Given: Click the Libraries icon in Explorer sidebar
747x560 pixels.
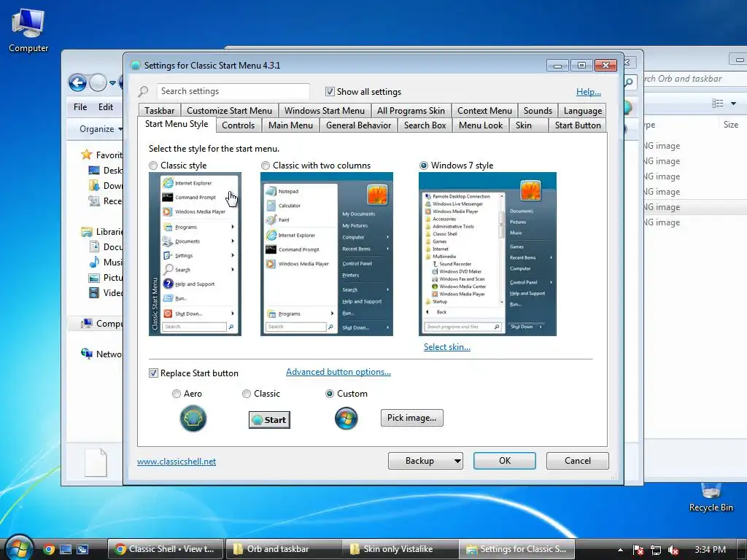Looking at the screenshot, I should click(x=87, y=232).
